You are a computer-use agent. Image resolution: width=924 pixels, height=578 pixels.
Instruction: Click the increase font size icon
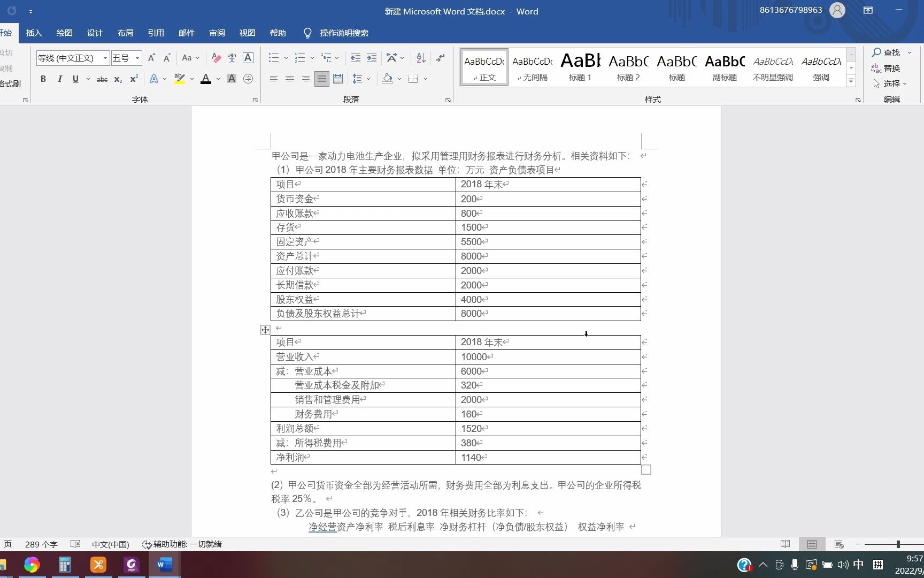(x=151, y=58)
